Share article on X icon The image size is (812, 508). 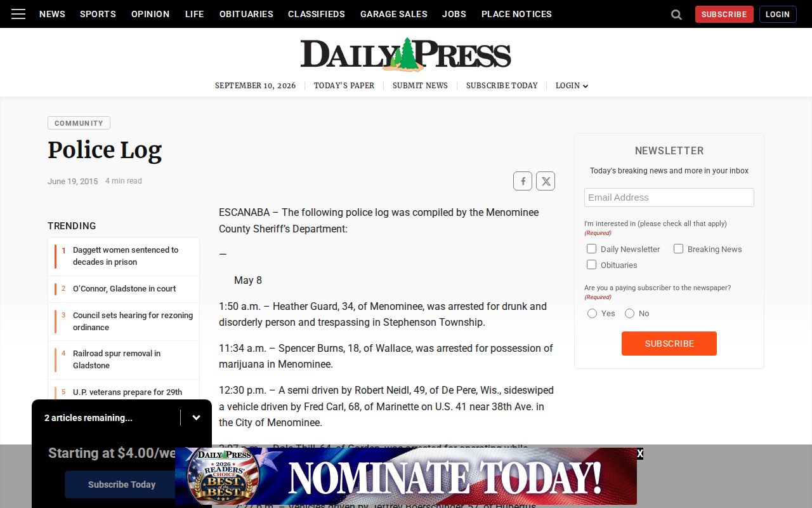[x=546, y=181]
